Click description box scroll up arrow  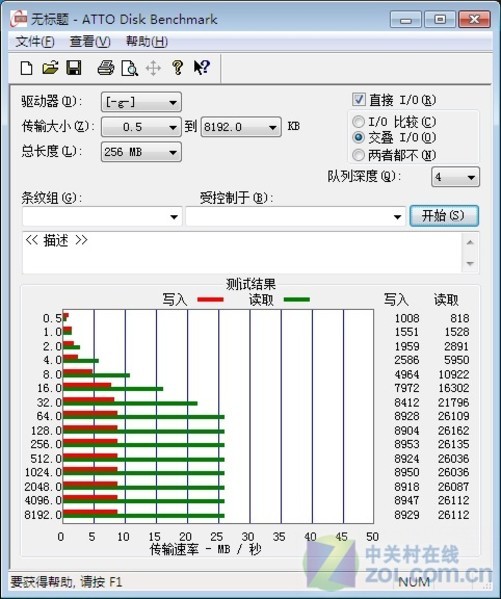[470, 242]
